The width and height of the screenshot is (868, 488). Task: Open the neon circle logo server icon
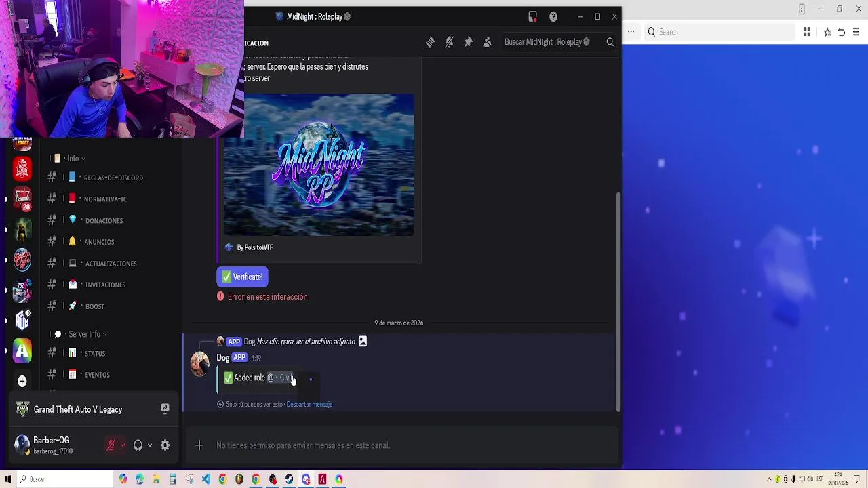pyautogui.click(x=22, y=260)
